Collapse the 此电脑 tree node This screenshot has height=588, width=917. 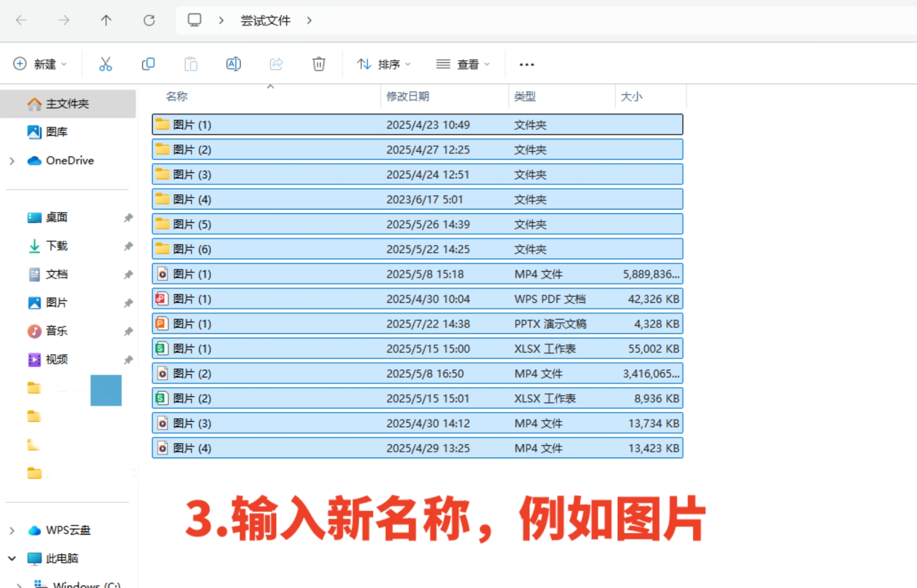[x=12, y=558]
